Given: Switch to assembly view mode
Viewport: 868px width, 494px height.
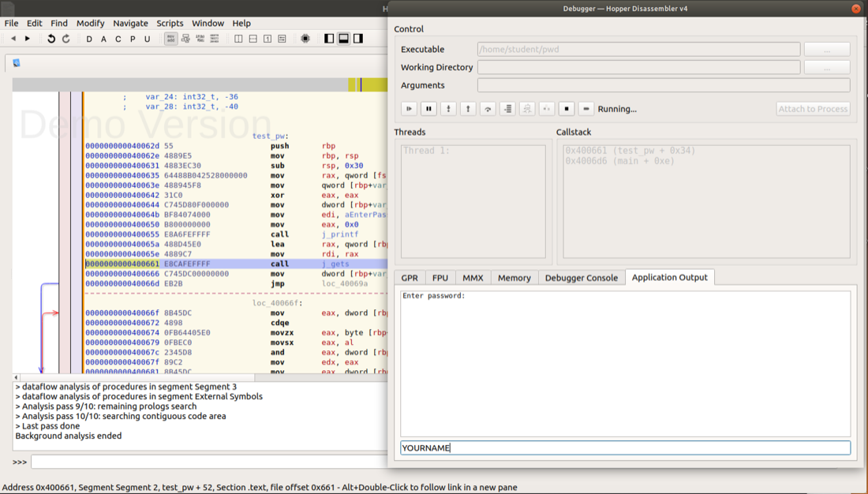Looking at the screenshot, I should [x=171, y=39].
